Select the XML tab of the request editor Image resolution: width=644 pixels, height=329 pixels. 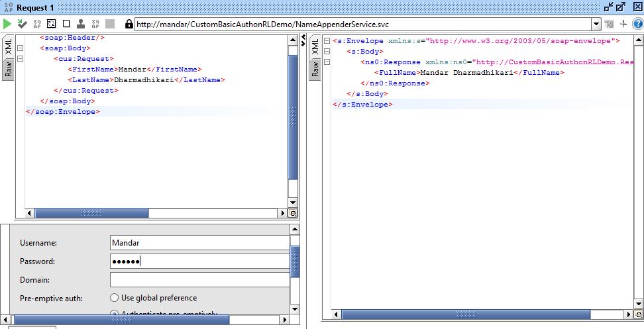point(8,46)
